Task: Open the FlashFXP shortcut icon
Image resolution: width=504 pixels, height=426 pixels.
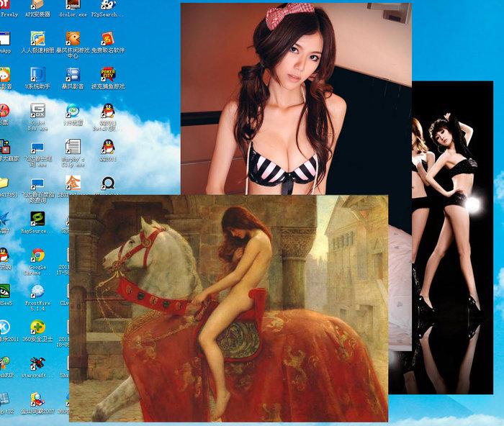Action: click(x=4, y=363)
